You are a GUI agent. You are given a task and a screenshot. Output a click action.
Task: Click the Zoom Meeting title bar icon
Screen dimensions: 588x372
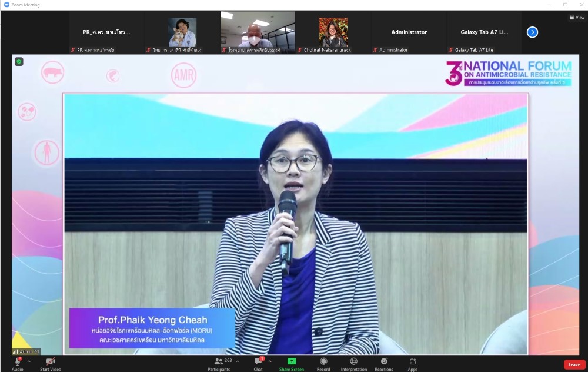[6, 5]
